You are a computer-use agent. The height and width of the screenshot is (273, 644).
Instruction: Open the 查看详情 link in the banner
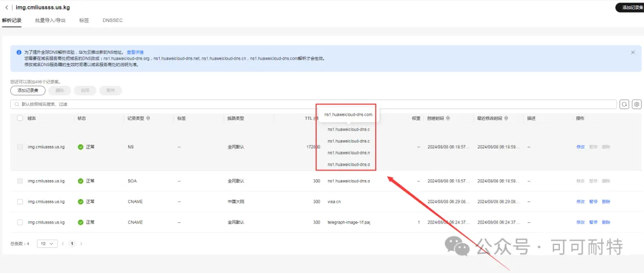pos(135,52)
